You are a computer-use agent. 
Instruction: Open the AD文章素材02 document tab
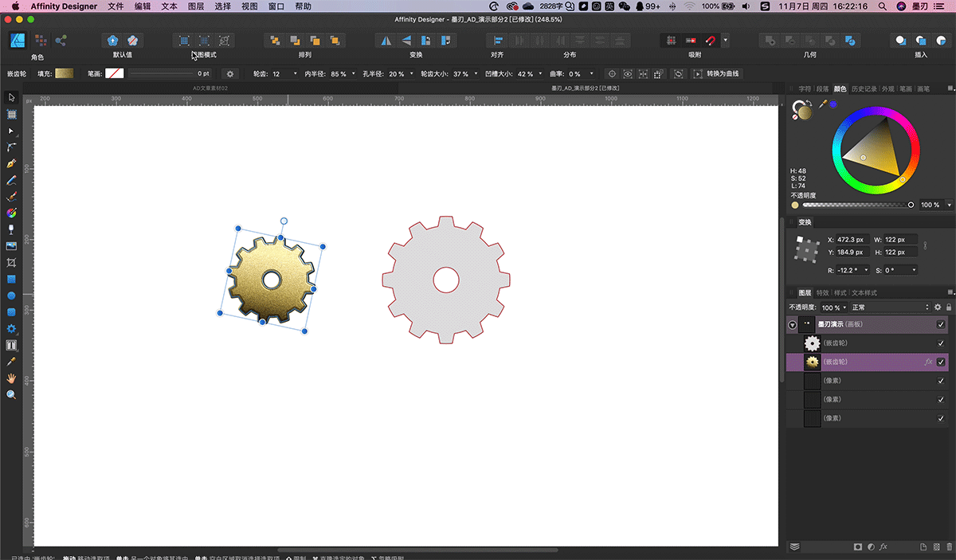pyautogui.click(x=211, y=88)
